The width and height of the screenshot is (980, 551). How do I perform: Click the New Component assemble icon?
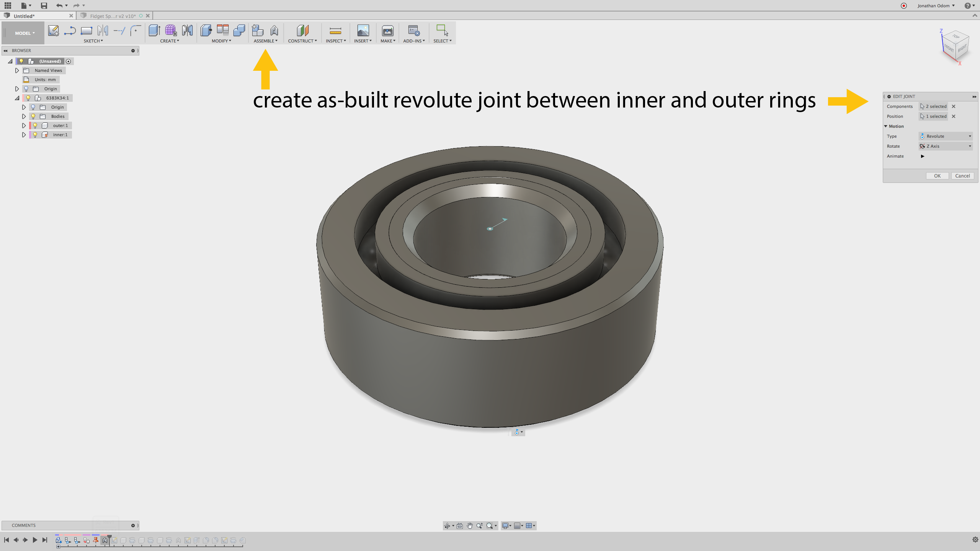click(x=257, y=30)
